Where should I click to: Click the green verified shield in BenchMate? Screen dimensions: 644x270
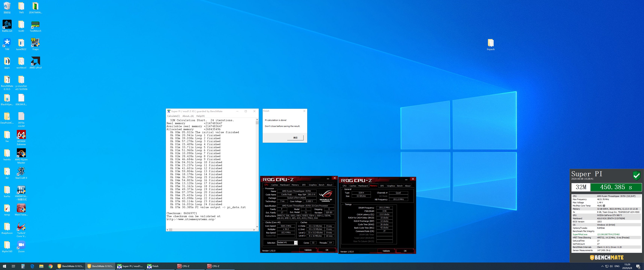pyautogui.click(x=637, y=175)
